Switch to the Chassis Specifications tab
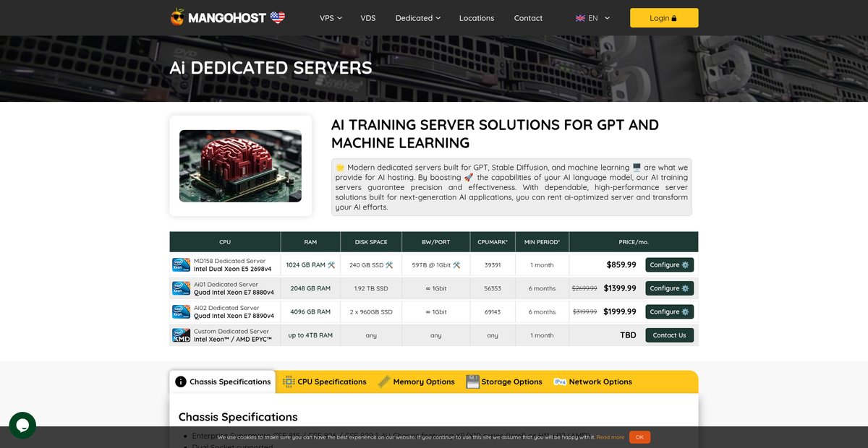The height and width of the screenshot is (448, 868). (x=223, y=382)
